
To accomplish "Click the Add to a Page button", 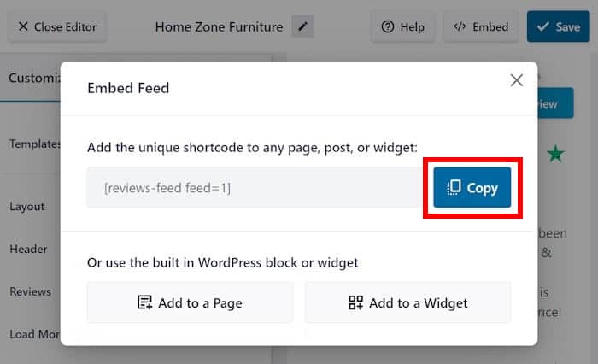I will pos(190,302).
